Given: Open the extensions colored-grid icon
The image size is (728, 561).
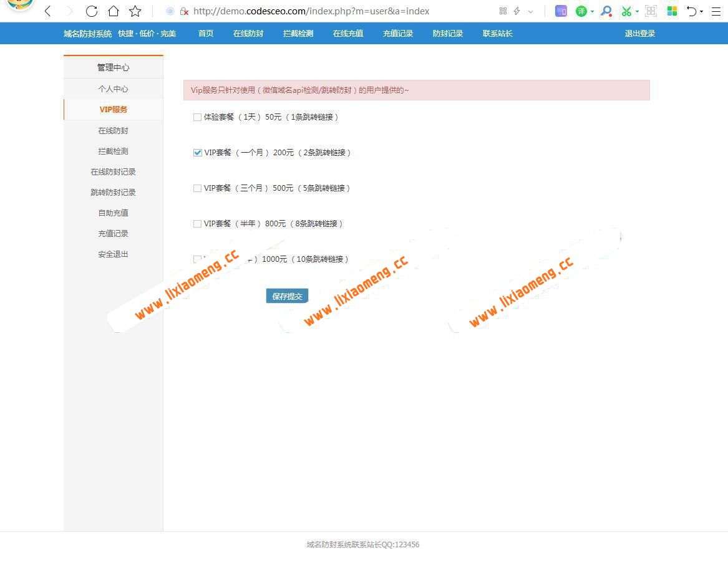Looking at the screenshot, I should (x=672, y=11).
